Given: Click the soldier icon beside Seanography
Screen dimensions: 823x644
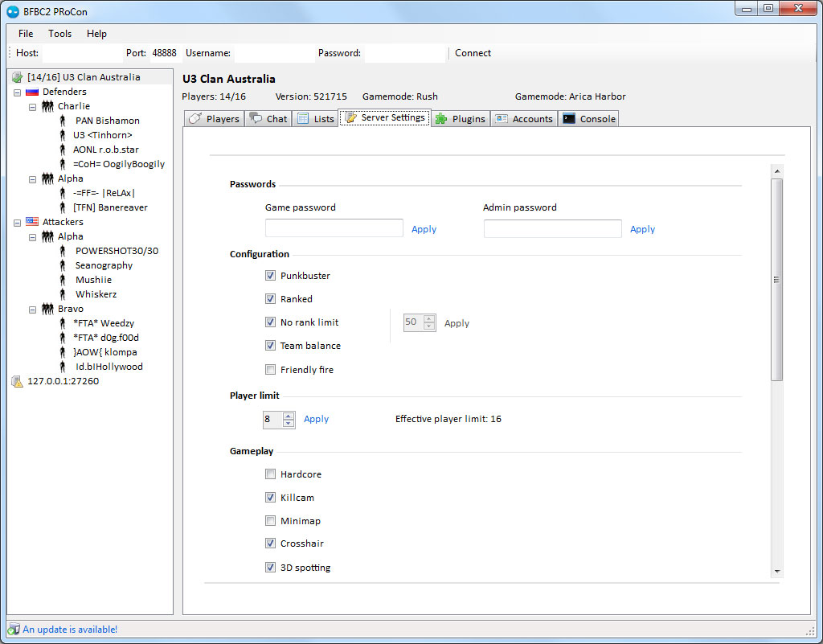Looking at the screenshot, I should click(x=63, y=265).
